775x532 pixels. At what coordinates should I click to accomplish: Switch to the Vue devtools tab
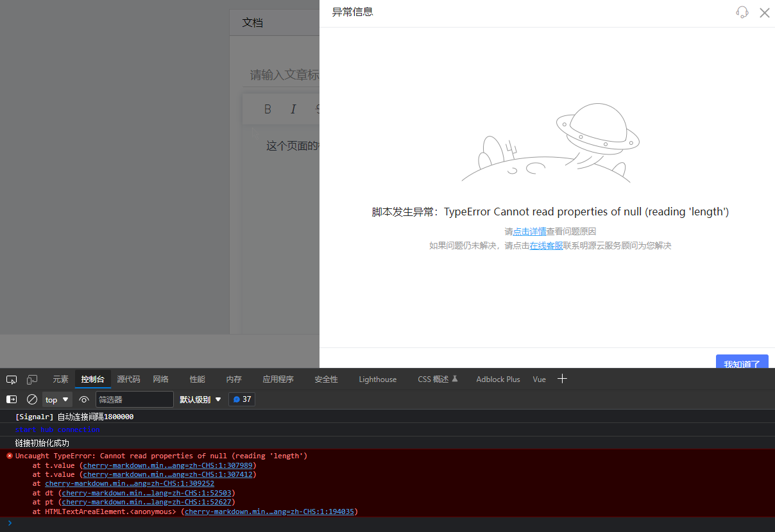coord(539,379)
